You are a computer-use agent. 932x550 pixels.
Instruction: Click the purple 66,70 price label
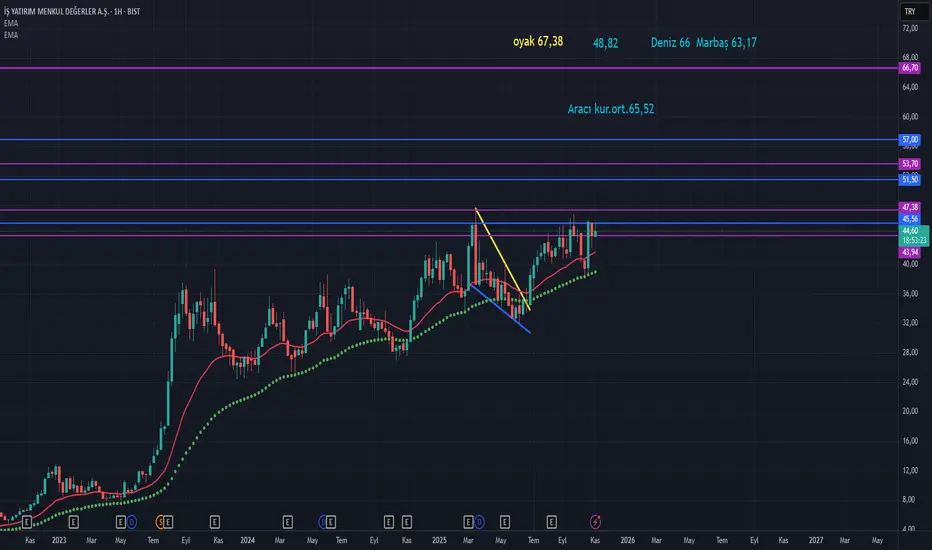coord(909,68)
